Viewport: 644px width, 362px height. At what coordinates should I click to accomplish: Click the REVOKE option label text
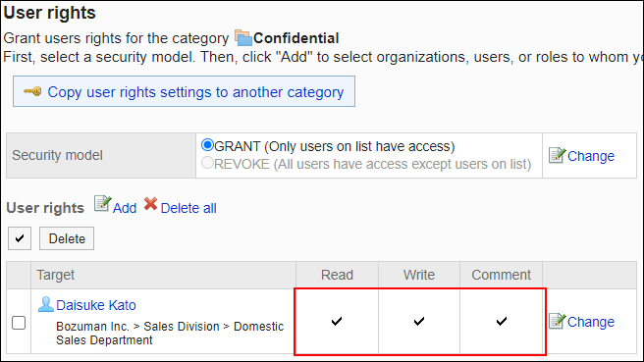(372, 164)
